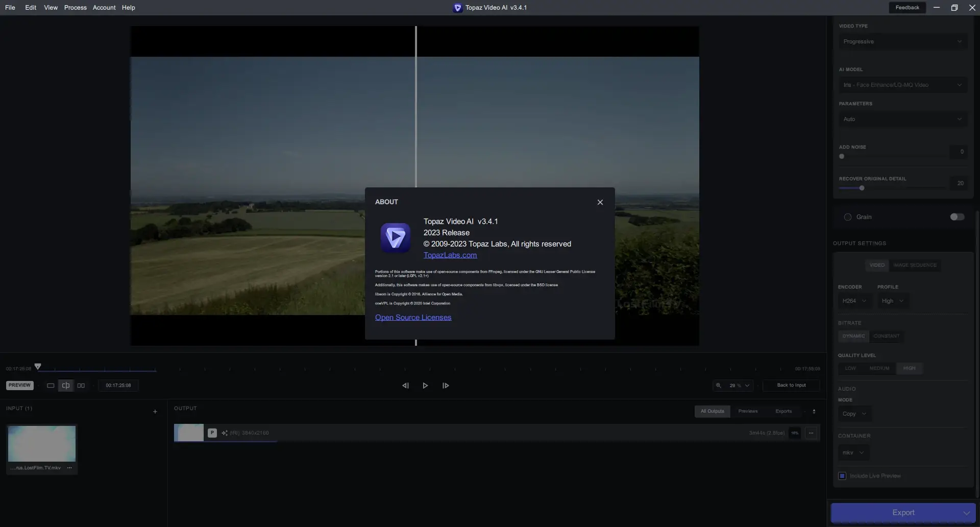Open the Edit menu

(31, 8)
